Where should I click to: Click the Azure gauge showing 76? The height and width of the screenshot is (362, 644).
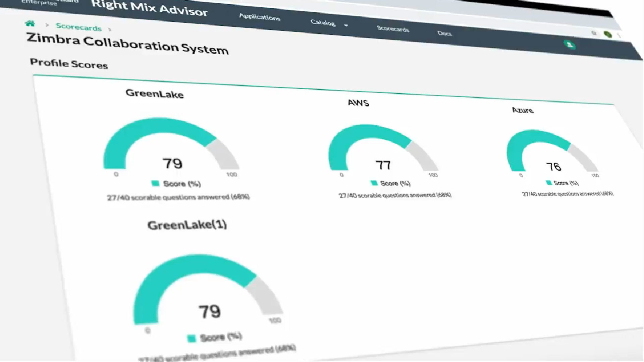[552, 151]
